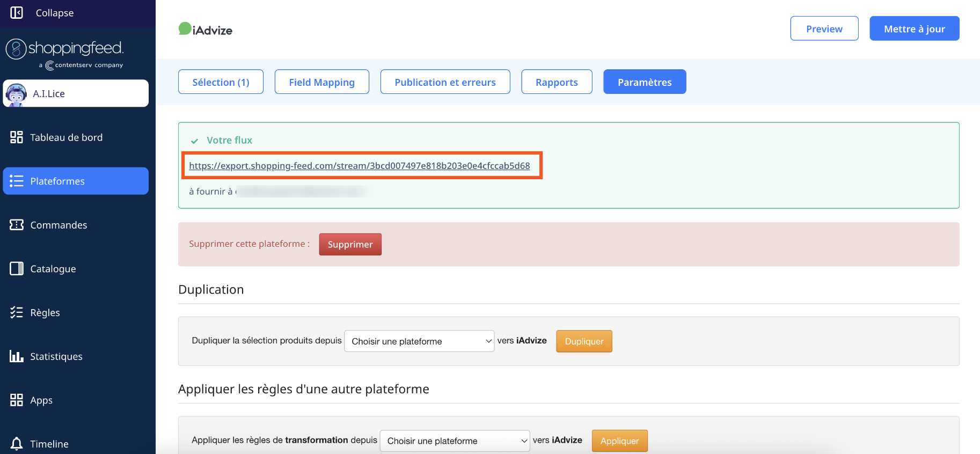Open Apps in the sidebar
The height and width of the screenshot is (454, 980).
point(76,400)
